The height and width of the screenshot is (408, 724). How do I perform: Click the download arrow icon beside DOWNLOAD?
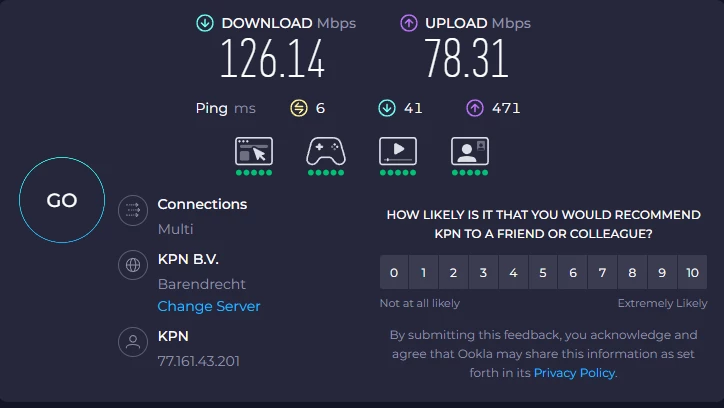[x=205, y=23]
